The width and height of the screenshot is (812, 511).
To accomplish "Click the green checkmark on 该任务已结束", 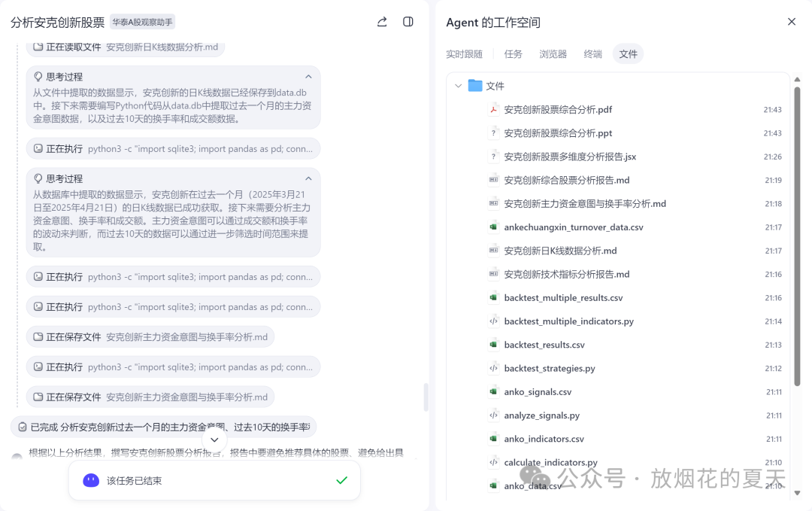I will point(341,480).
